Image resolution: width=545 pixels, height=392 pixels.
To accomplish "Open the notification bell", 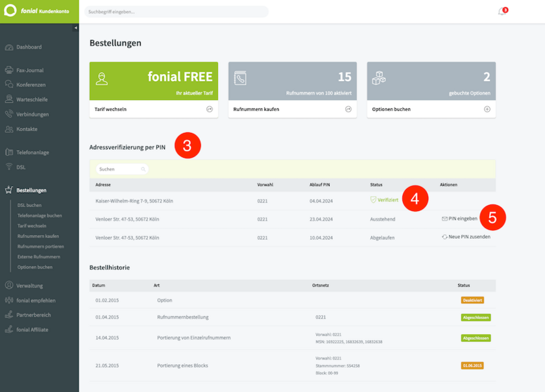I will (x=502, y=12).
